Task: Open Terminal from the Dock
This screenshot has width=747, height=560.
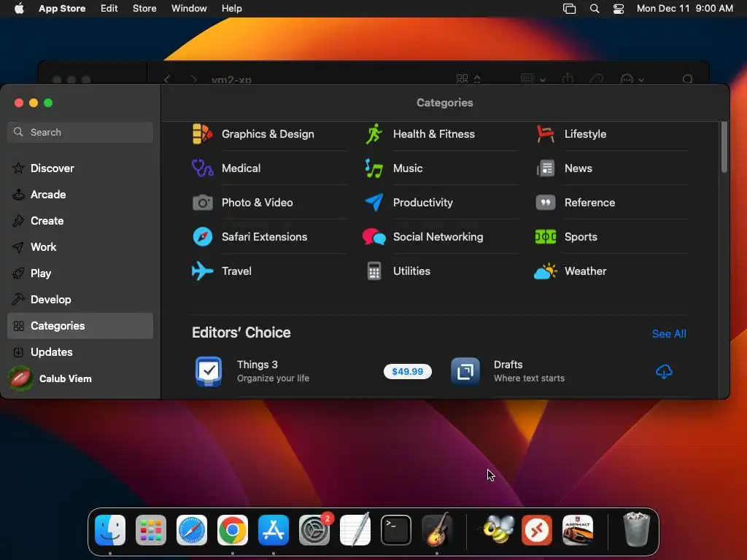Action: (x=396, y=530)
